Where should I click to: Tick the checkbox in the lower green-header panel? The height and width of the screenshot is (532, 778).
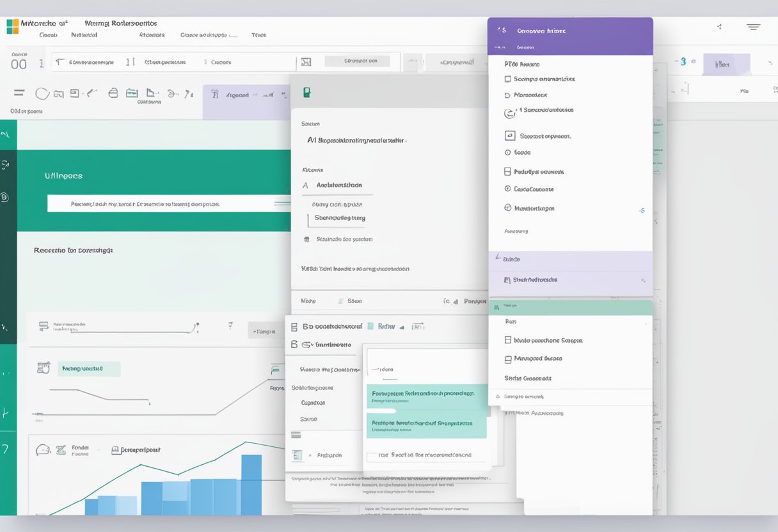[508, 341]
